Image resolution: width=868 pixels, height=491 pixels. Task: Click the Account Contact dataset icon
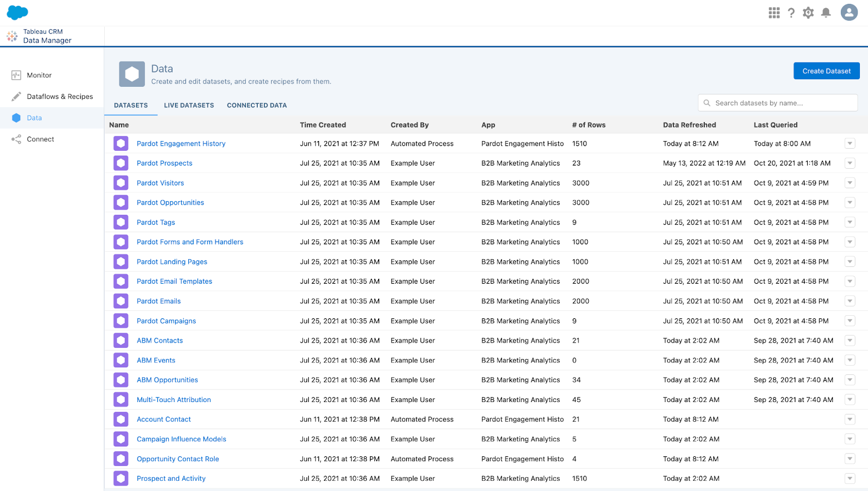121,419
